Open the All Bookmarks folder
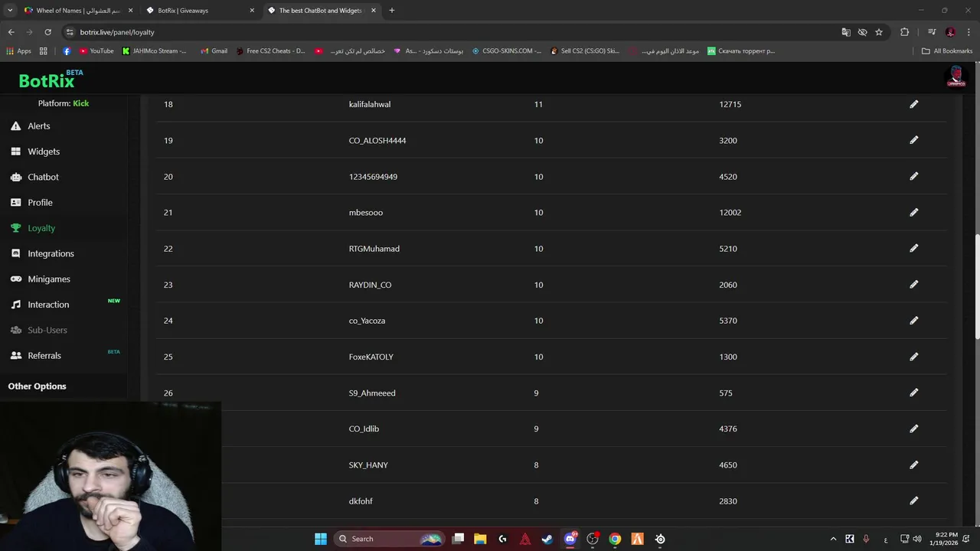 click(947, 51)
